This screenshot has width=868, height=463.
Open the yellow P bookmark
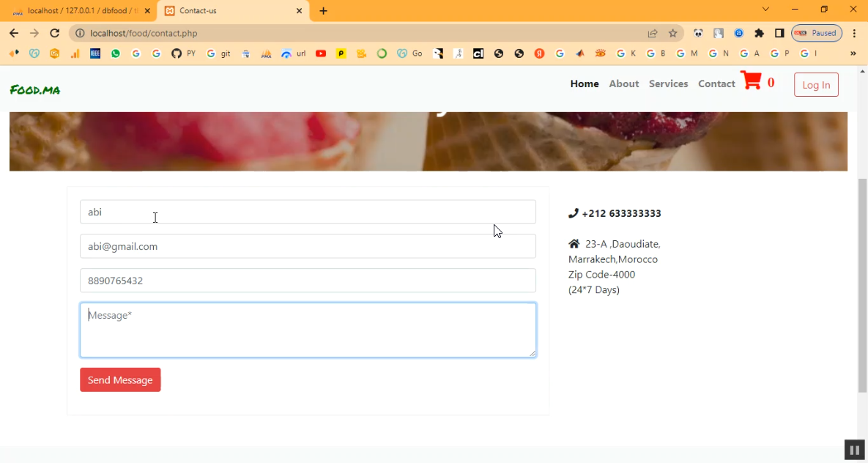(x=341, y=53)
